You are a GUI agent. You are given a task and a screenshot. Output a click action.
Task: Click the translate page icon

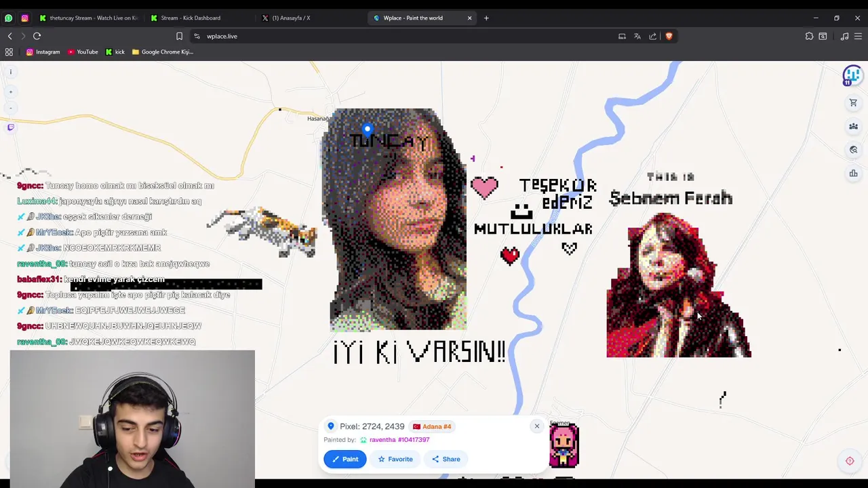(637, 36)
